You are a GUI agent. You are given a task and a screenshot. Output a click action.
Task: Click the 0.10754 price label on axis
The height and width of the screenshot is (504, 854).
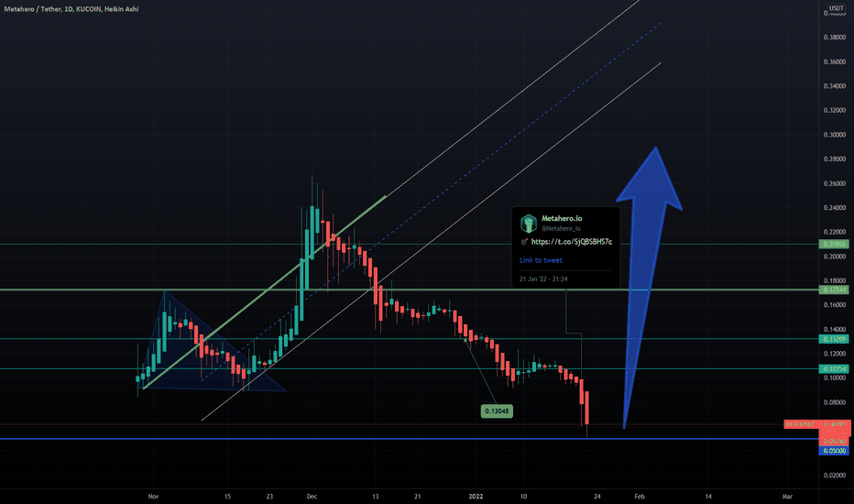click(x=835, y=369)
